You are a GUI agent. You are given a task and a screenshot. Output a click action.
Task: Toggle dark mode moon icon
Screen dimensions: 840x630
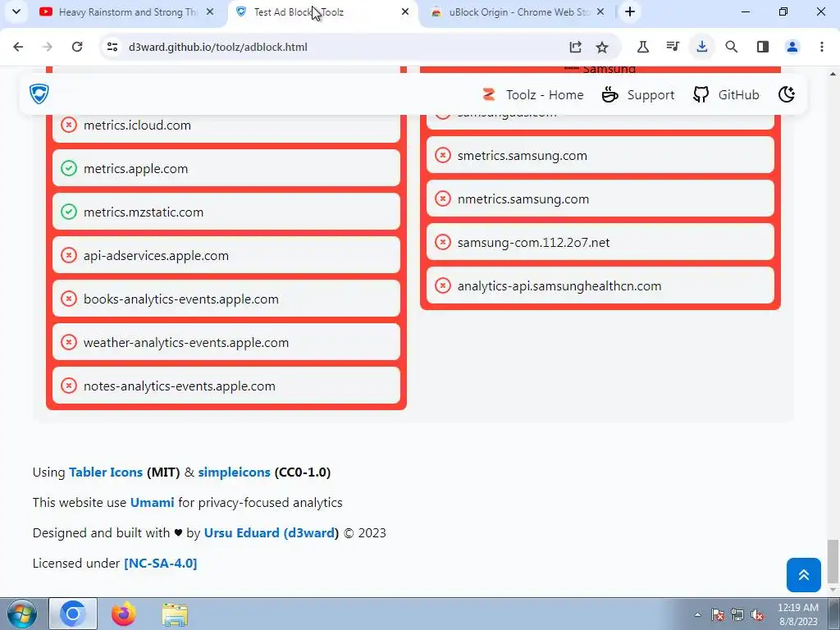(787, 95)
